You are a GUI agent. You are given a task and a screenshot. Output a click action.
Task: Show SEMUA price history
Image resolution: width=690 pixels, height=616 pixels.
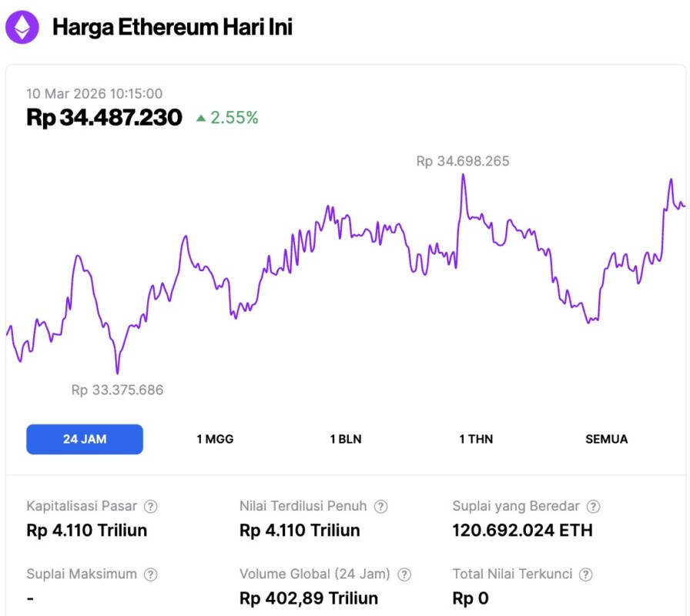click(x=607, y=439)
